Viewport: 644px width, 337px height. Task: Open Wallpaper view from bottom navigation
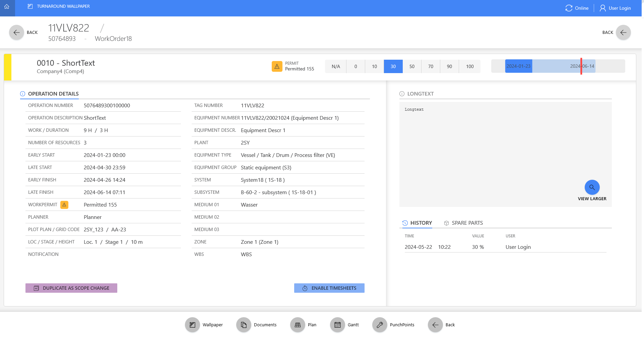coord(192,325)
